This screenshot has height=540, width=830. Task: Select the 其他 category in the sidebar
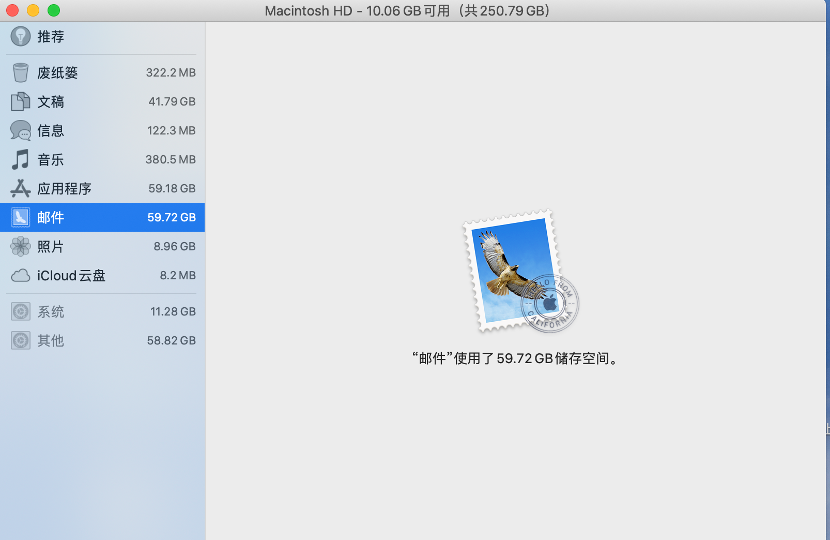point(51,341)
